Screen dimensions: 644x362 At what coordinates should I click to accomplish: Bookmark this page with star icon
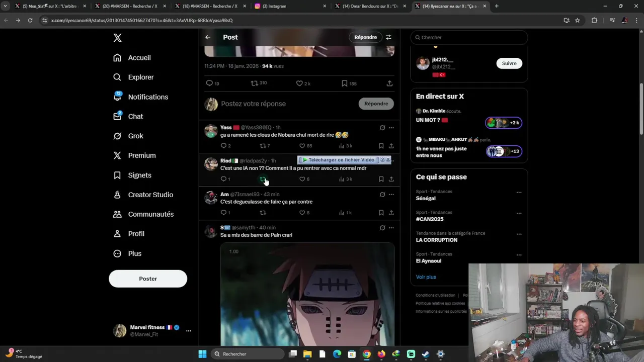pos(578,20)
